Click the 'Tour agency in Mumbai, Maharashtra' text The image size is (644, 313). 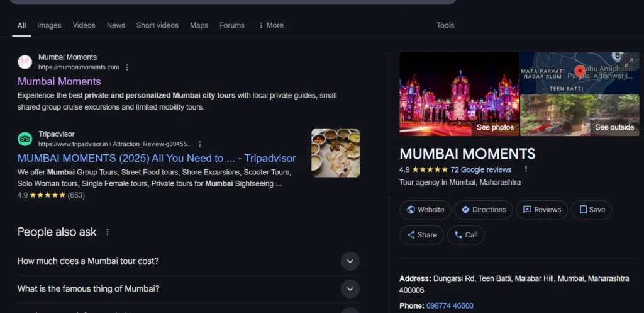(x=460, y=182)
